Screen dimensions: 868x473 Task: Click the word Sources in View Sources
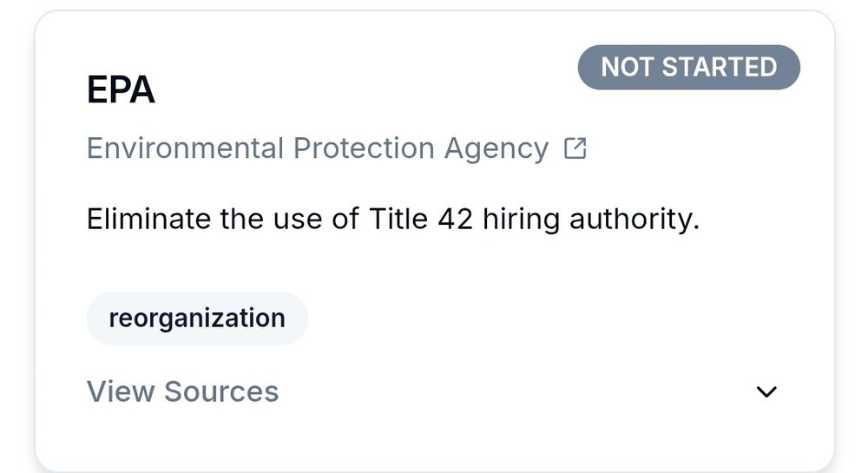tap(221, 391)
